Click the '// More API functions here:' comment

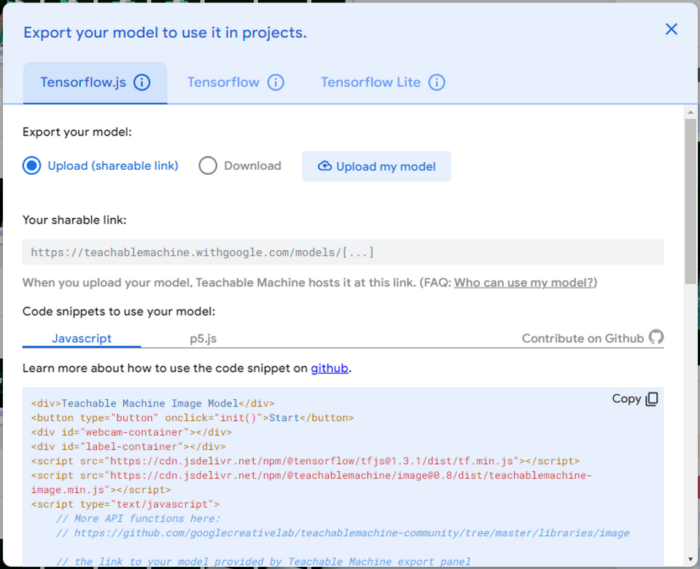pyautogui.click(x=138, y=519)
